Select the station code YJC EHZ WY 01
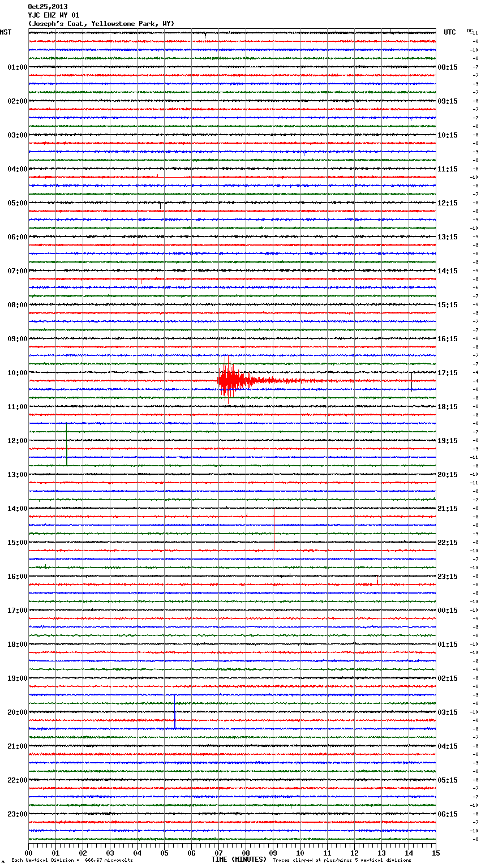Viewport: 481px width, 868px height. (x=54, y=15)
